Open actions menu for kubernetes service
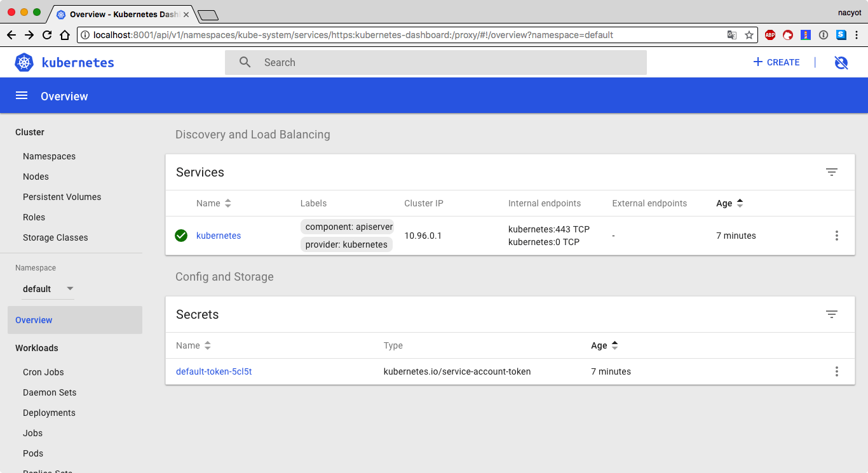Screen dimensions: 868x473 point(836,236)
